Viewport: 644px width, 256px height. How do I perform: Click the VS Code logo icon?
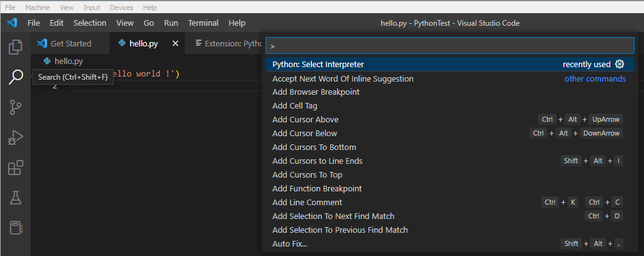tap(12, 23)
